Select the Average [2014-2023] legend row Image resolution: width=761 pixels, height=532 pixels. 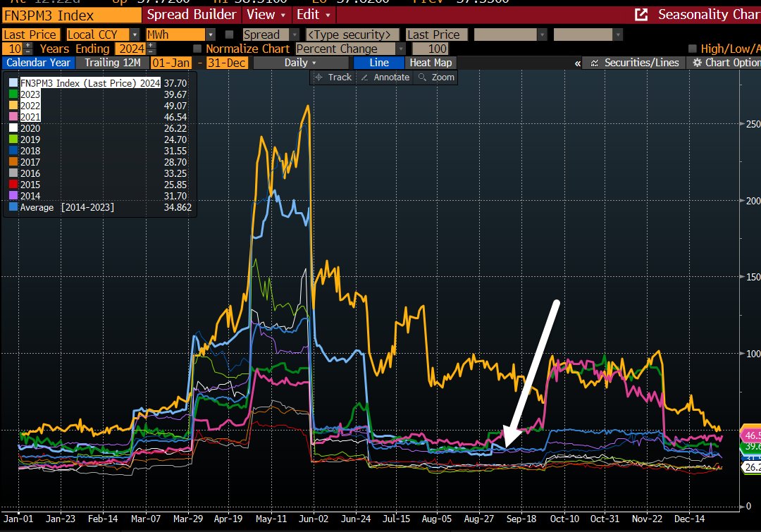[x=101, y=207]
